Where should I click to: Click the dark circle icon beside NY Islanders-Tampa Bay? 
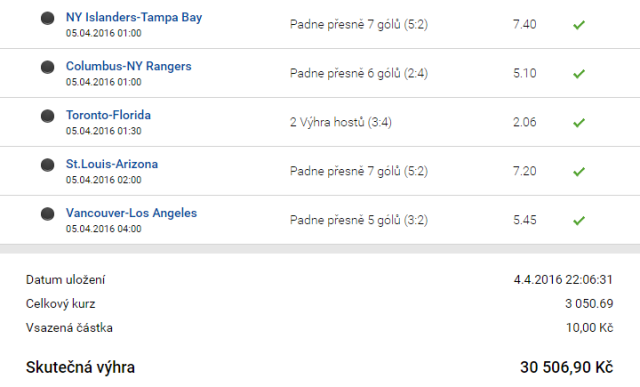click(48, 18)
